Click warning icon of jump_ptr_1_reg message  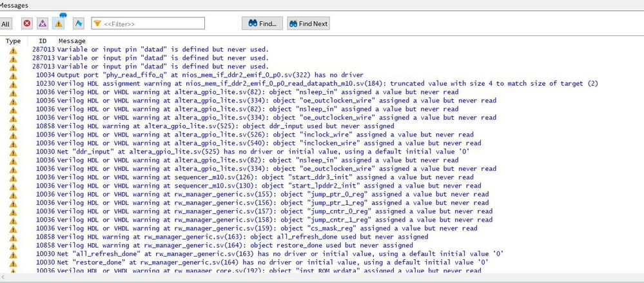(x=13, y=203)
